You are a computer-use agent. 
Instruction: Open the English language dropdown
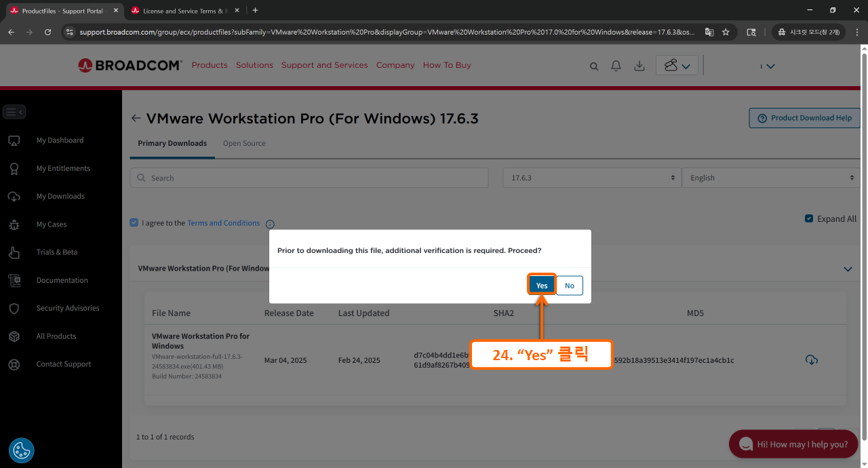[771, 178]
